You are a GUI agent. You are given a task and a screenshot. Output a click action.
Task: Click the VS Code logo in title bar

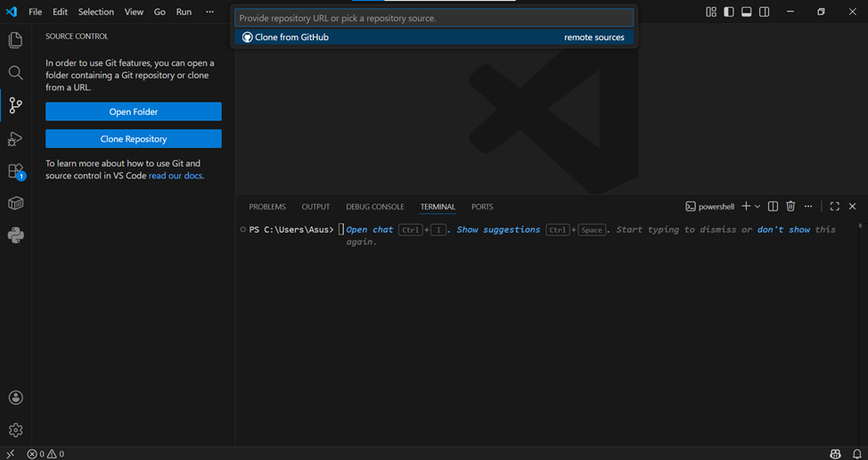tap(11, 12)
